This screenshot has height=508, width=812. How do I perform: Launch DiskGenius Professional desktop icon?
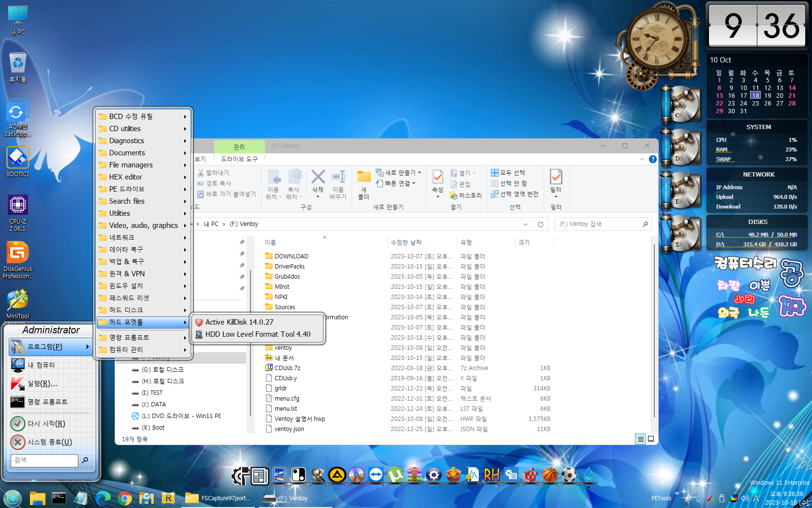pos(18,261)
